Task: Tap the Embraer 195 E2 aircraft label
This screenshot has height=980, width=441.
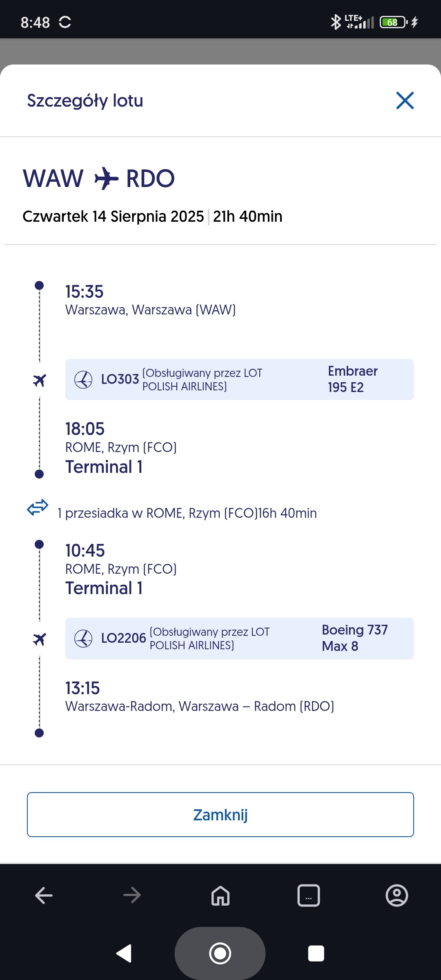Action: [353, 379]
